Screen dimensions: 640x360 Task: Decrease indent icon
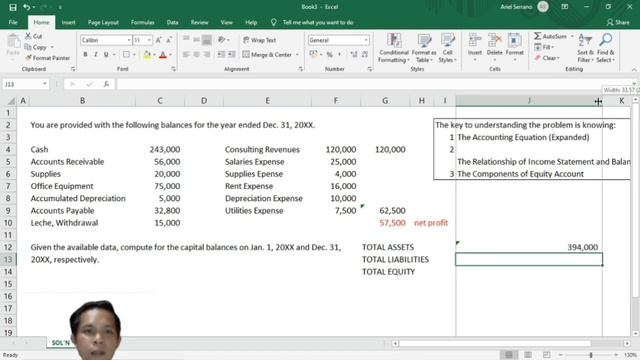[x=221, y=54]
